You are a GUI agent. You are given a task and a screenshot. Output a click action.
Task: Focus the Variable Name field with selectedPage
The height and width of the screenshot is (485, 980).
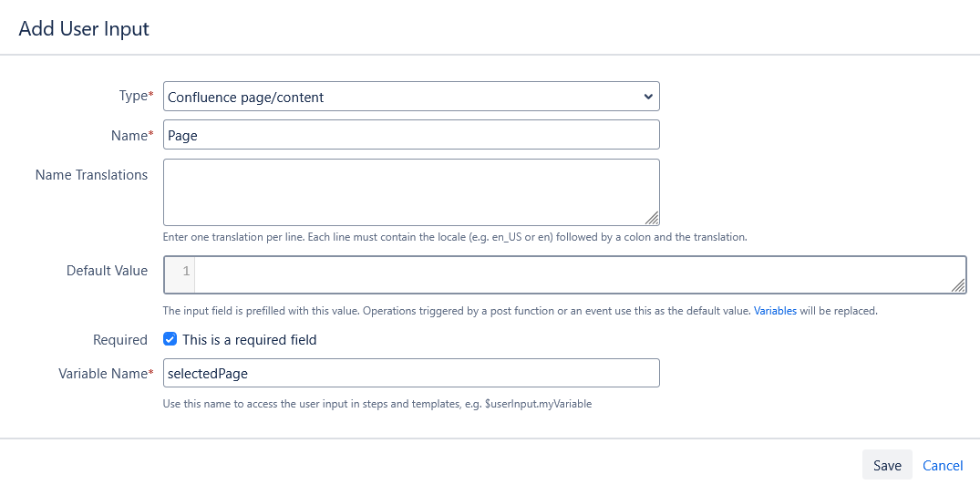(410, 373)
